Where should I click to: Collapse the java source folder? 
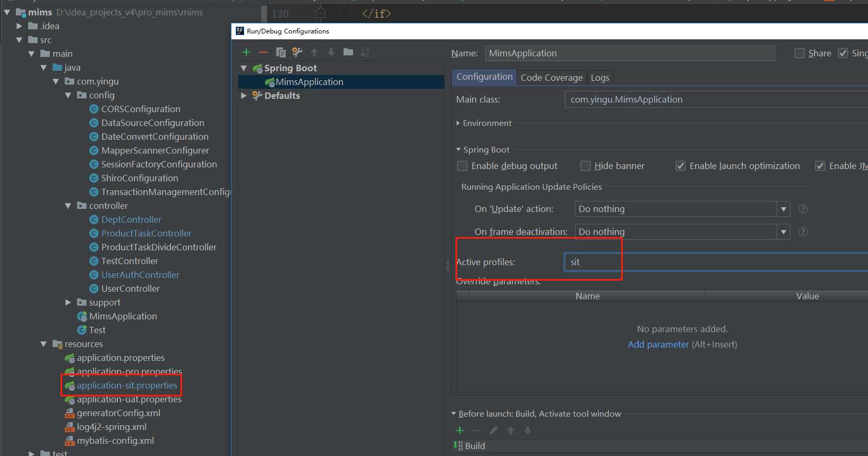click(x=44, y=67)
